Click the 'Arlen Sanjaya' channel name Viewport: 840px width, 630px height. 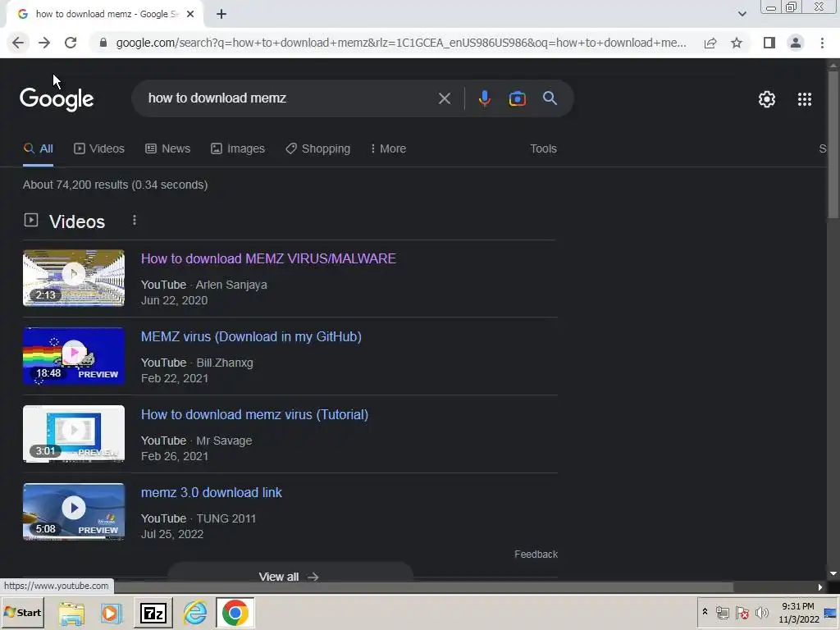231,285
